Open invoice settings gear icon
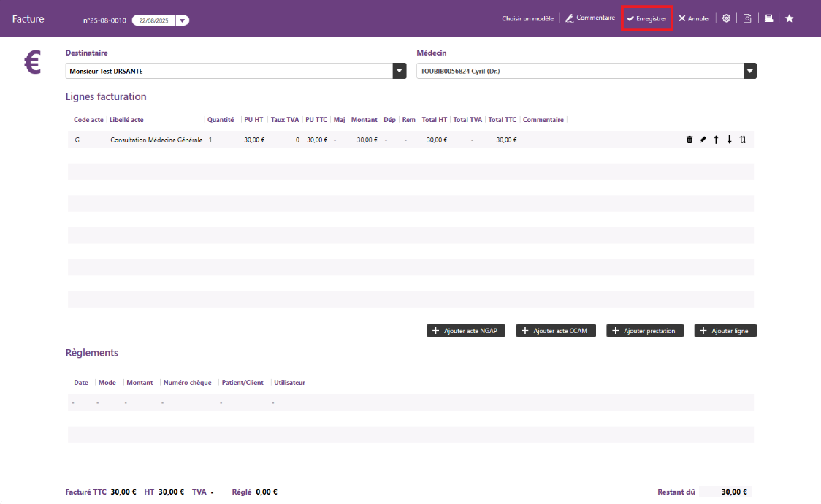This screenshot has width=821, height=504. 726,18
